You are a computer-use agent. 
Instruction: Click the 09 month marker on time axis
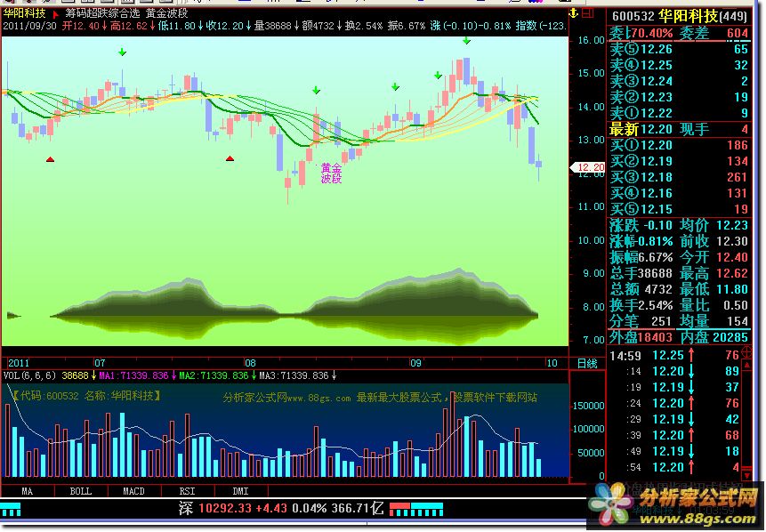pyautogui.click(x=415, y=363)
